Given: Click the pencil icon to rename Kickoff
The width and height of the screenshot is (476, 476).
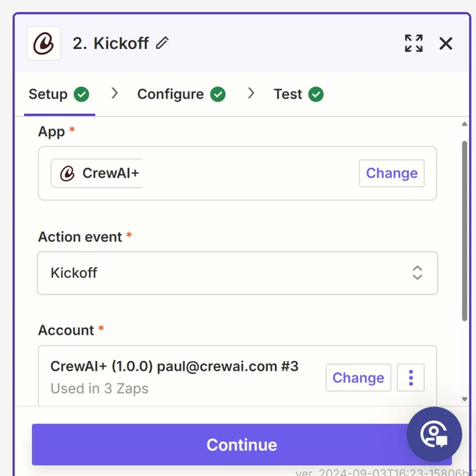Looking at the screenshot, I should pyautogui.click(x=163, y=43).
